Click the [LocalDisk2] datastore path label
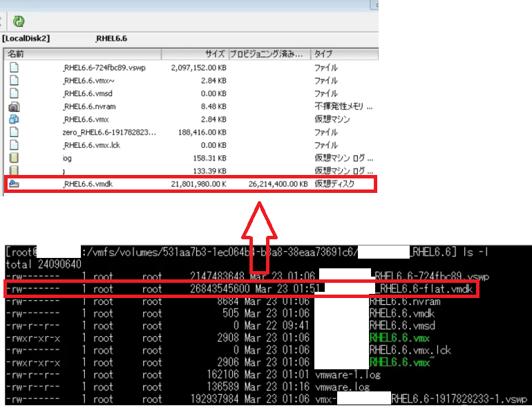532x408 pixels. coord(26,39)
